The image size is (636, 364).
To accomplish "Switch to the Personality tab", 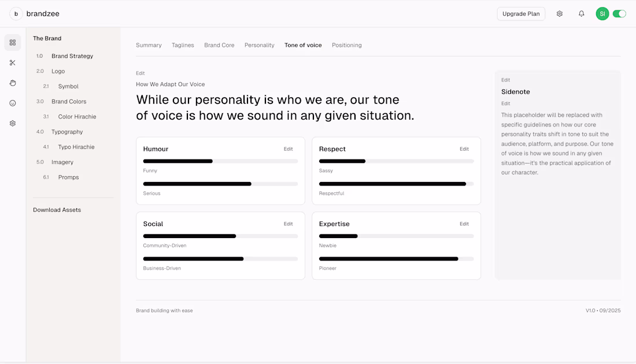I will coord(259,45).
